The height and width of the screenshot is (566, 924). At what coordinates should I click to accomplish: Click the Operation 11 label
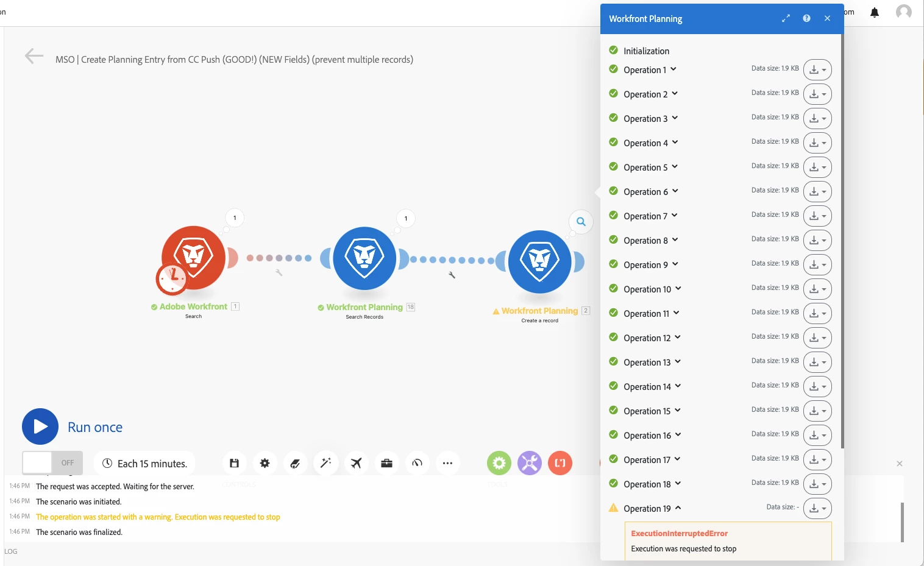click(647, 313)
